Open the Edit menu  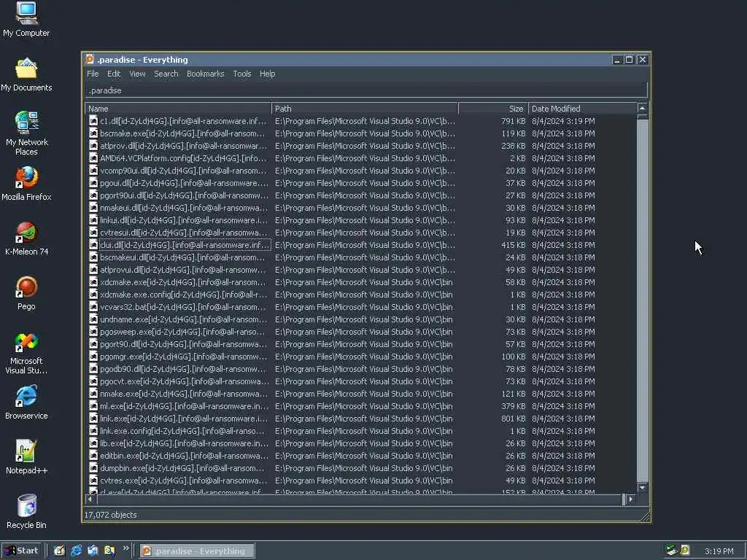click(113, 74)
